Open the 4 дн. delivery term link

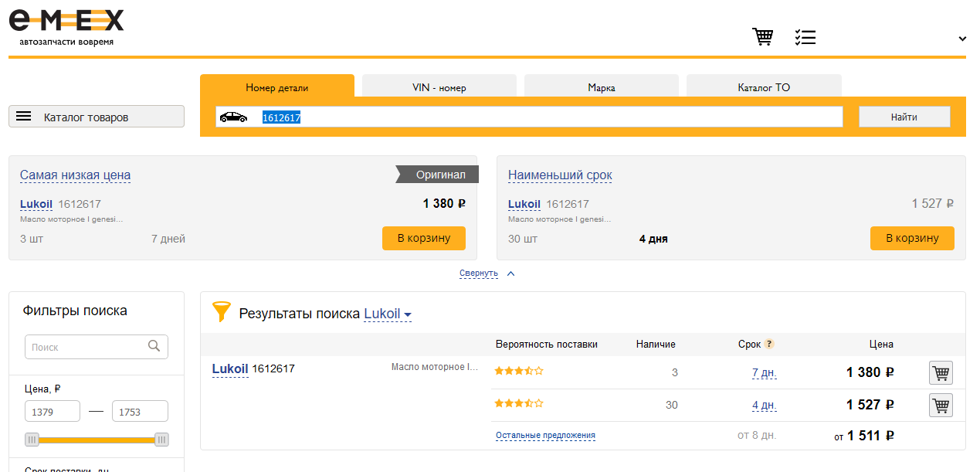(765, 406)
